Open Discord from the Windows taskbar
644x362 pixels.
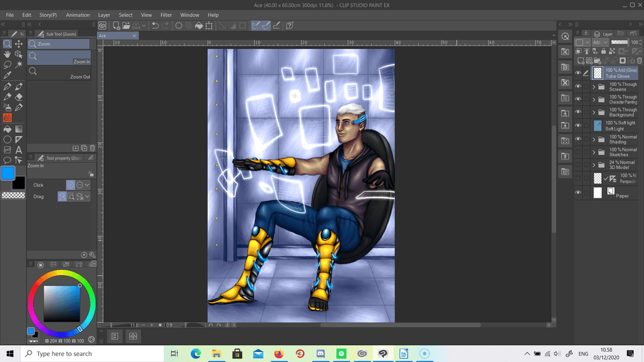pos(321,353)
